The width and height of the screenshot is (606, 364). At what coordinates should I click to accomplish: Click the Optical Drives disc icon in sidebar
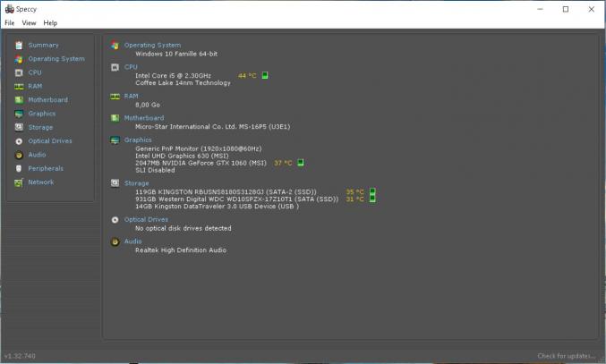coord(19,141)
